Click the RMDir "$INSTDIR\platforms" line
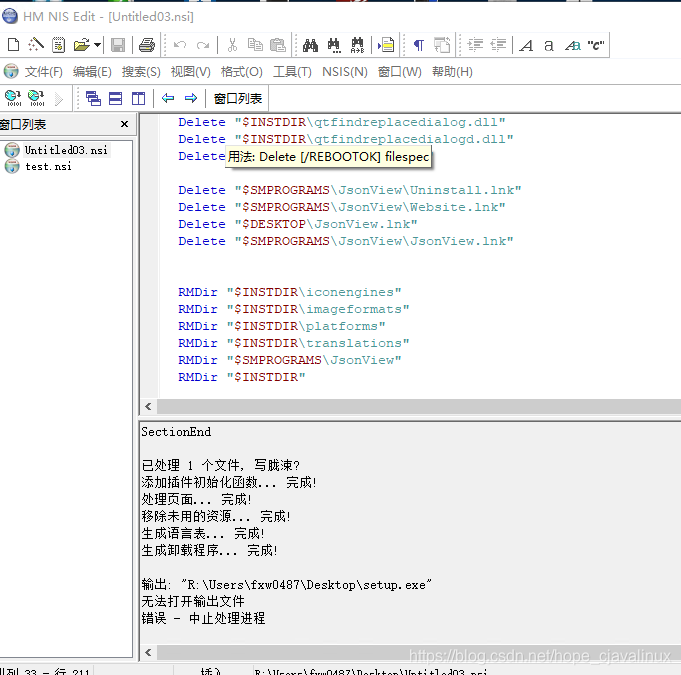This screenshot has width=681, height=675. (281, 326)
